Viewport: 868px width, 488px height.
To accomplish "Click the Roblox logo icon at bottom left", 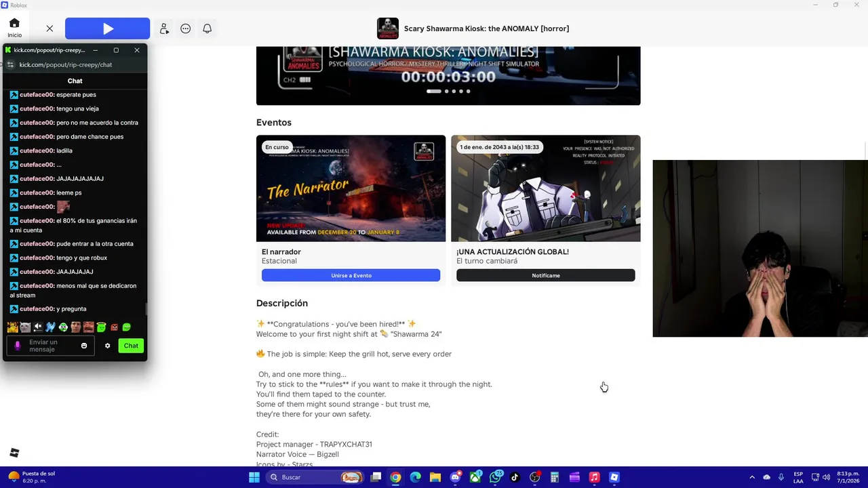I will pos(14,453).
